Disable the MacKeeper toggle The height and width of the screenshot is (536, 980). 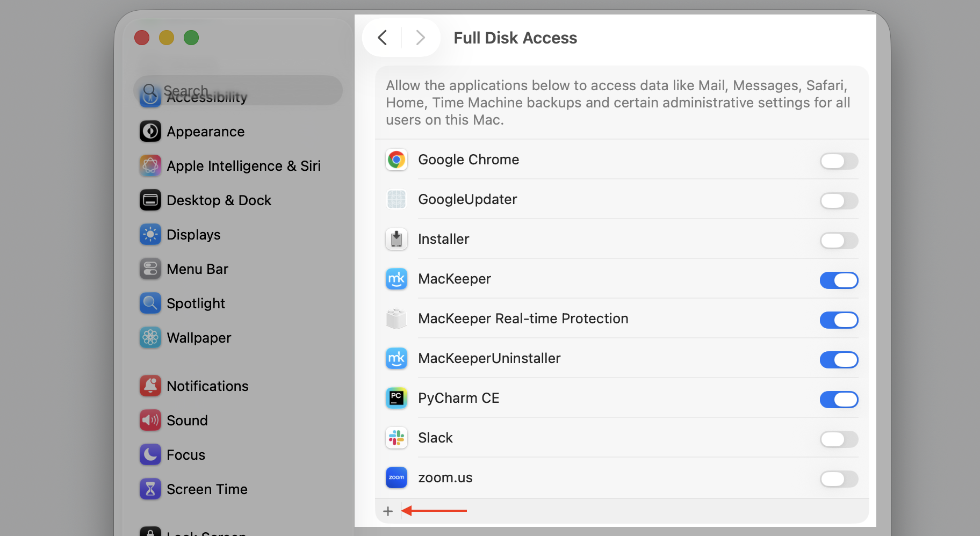click(x=839, y=280)
